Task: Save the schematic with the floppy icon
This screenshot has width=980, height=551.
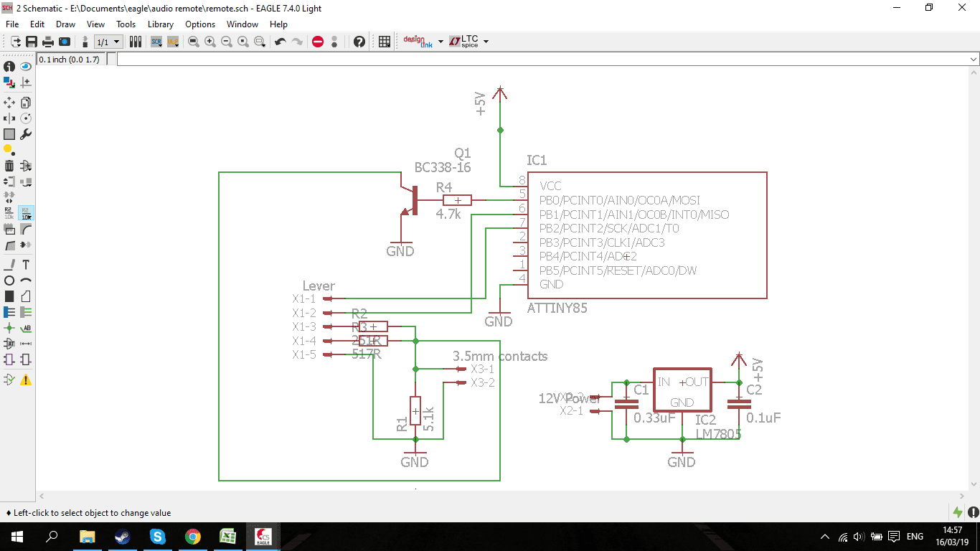Action: click(32, 42)
